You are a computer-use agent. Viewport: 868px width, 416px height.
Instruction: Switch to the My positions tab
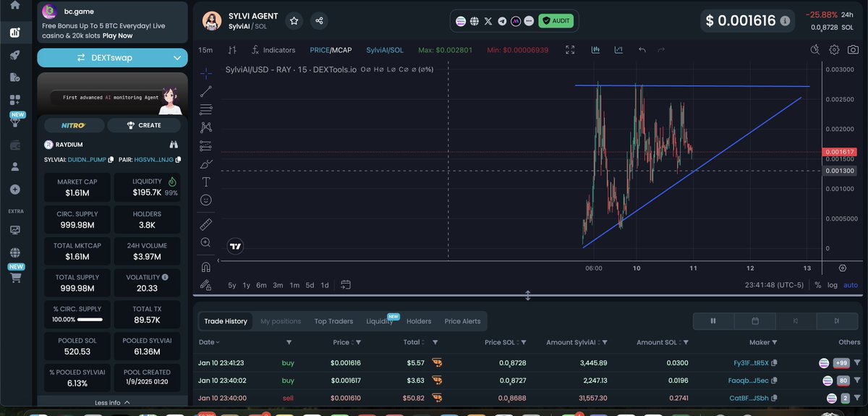click(x=281, y=321)
